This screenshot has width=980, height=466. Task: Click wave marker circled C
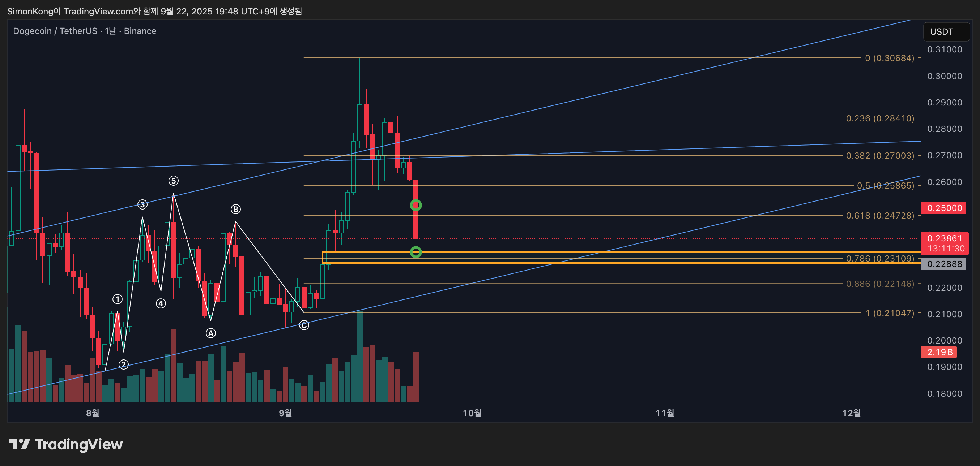(304, 325)
